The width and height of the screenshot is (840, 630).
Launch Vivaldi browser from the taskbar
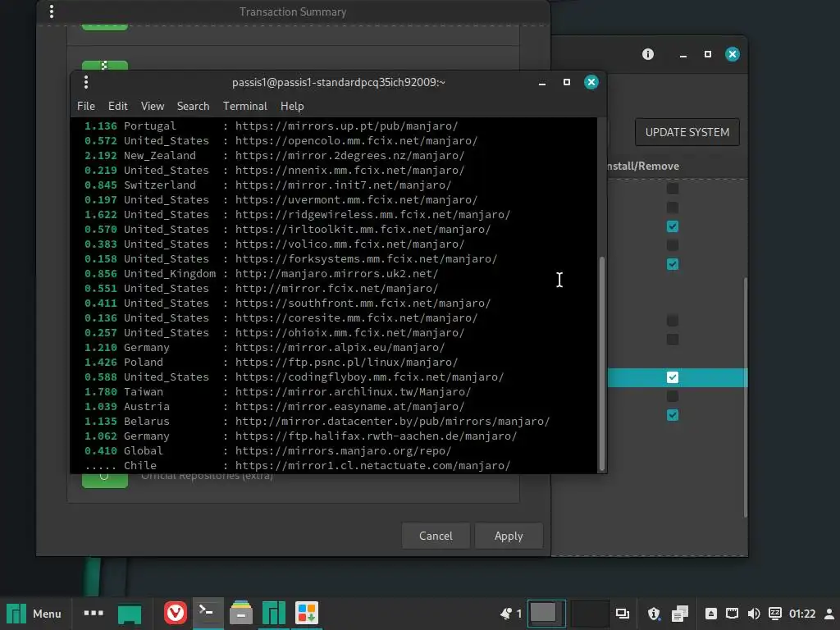click(176, 613)
